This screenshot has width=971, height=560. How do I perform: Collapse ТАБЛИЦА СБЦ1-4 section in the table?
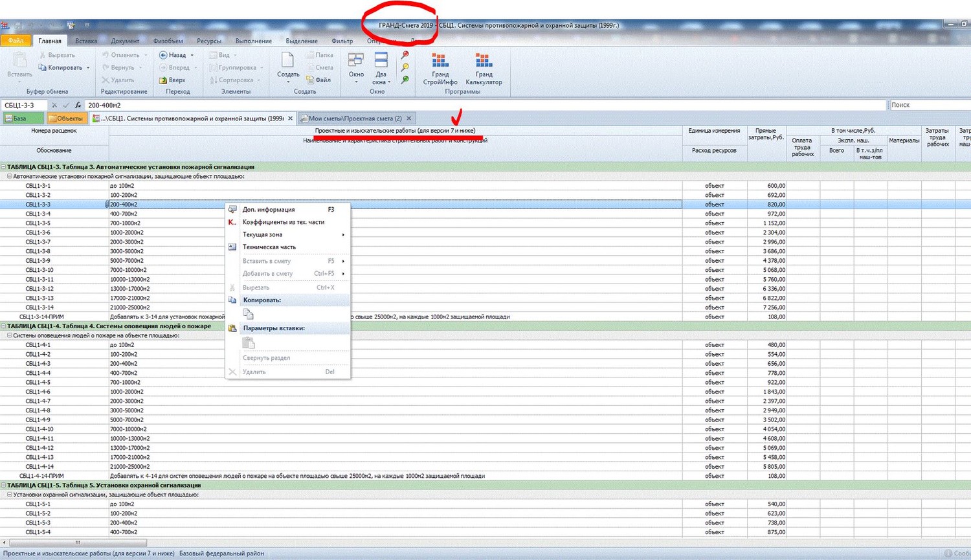(x=4, y=326)
